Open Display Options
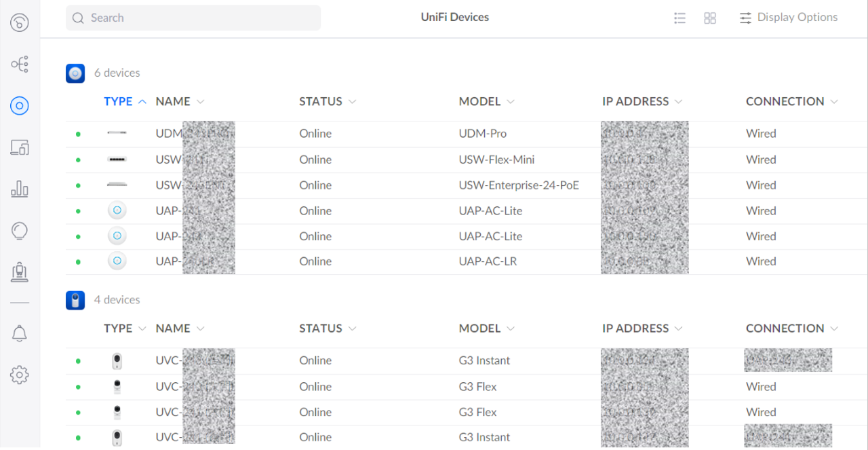The image size is (868, 450). (789, 18)
